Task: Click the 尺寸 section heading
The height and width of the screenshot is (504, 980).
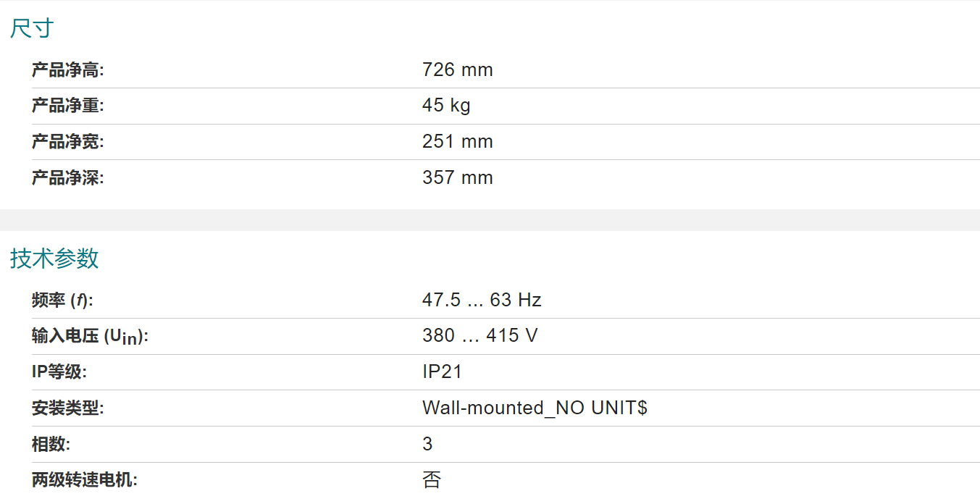Action: 32,29
